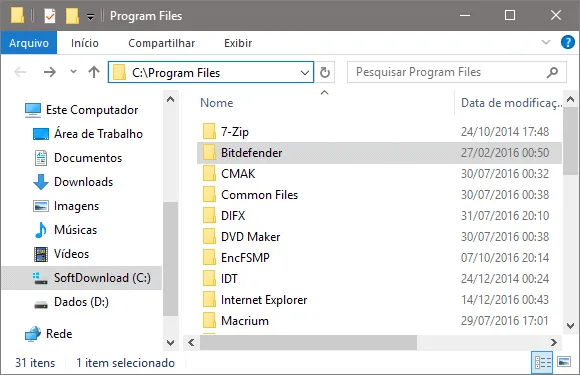Click the navigation pane scroll up arrow

pos(171,99)
